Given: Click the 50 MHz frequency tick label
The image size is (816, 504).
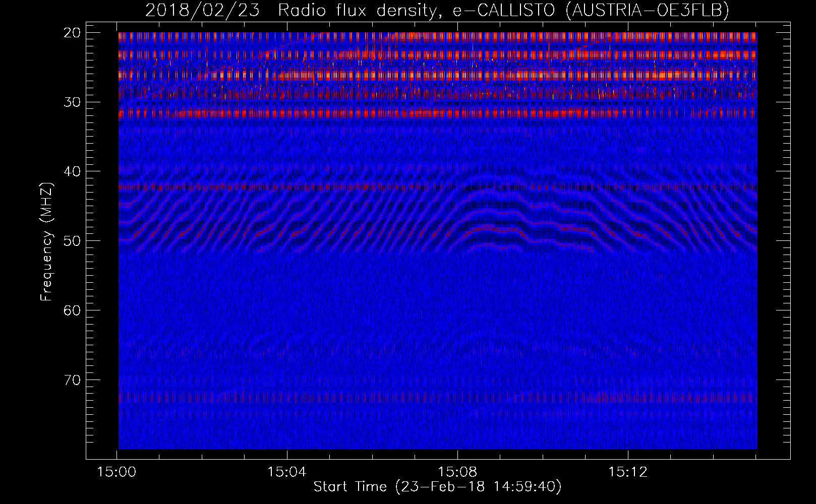Looking at the screenshot, I should (73, 241).
